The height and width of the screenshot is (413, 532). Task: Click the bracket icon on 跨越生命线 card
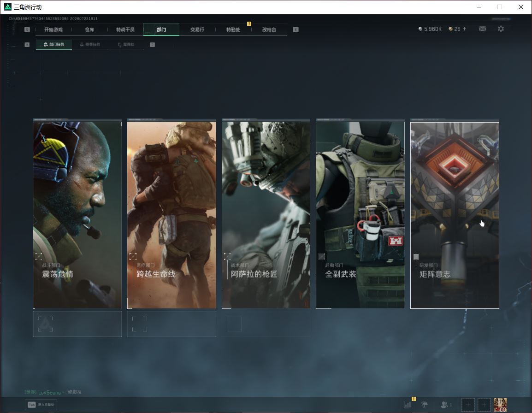pyautogui.click(x=133, y=256)
